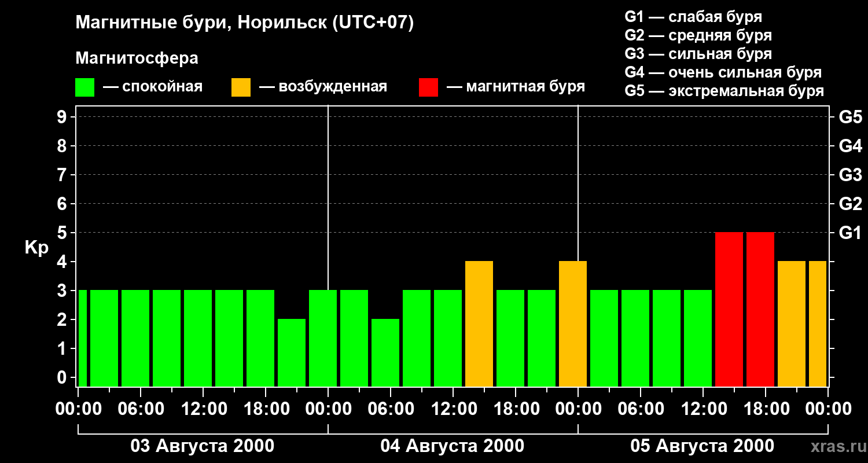Select the '— магнитная буря' legend label
Screen dimensions: 868x463
click(516, 87)
